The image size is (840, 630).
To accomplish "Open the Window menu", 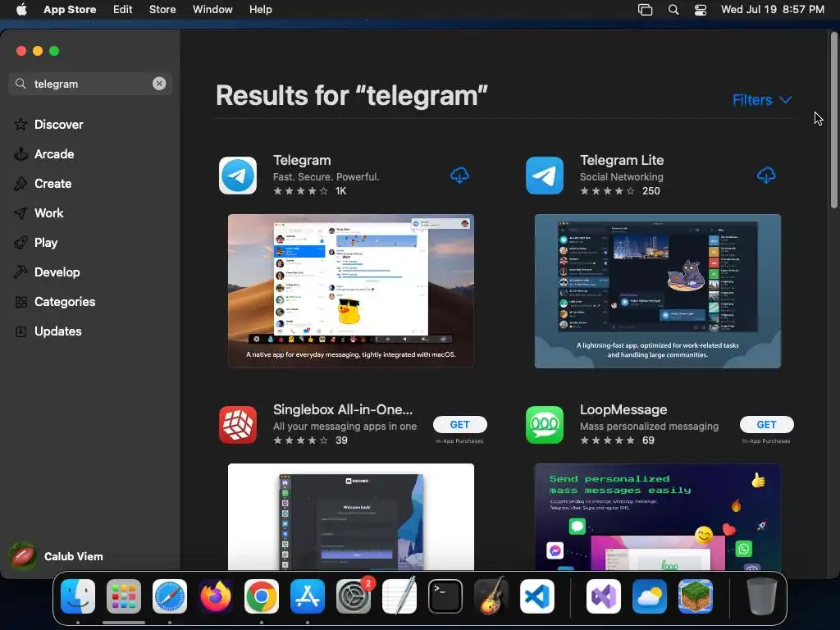I will [x=212, y=9].
